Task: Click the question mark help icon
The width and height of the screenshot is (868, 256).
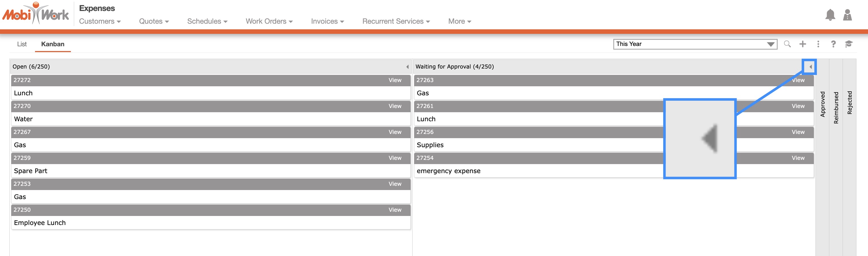Action: tap(833, 44)
